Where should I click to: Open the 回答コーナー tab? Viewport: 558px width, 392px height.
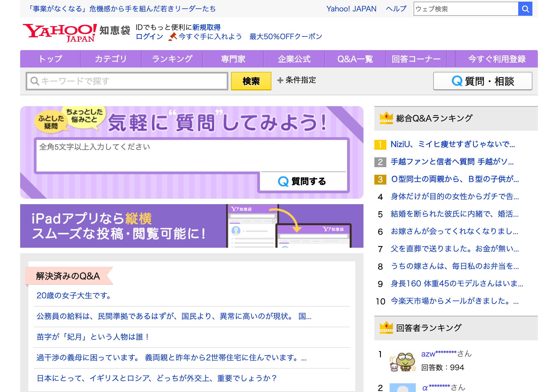pyautogui.click(x=416, y=59)
